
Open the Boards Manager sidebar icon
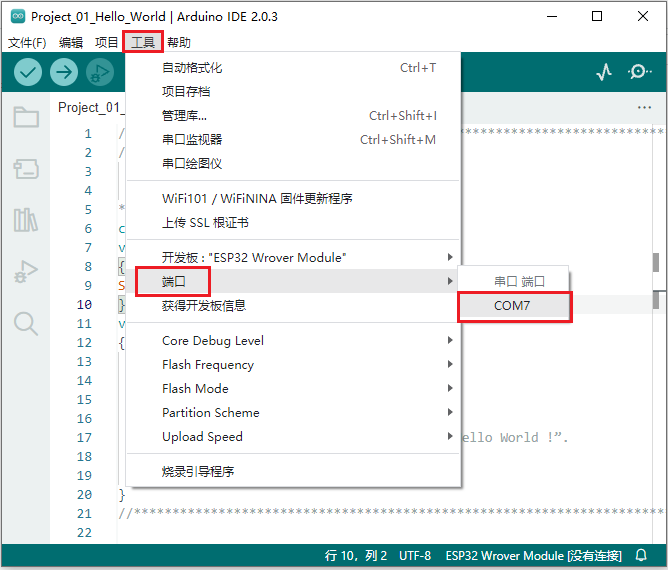[26, 169]
